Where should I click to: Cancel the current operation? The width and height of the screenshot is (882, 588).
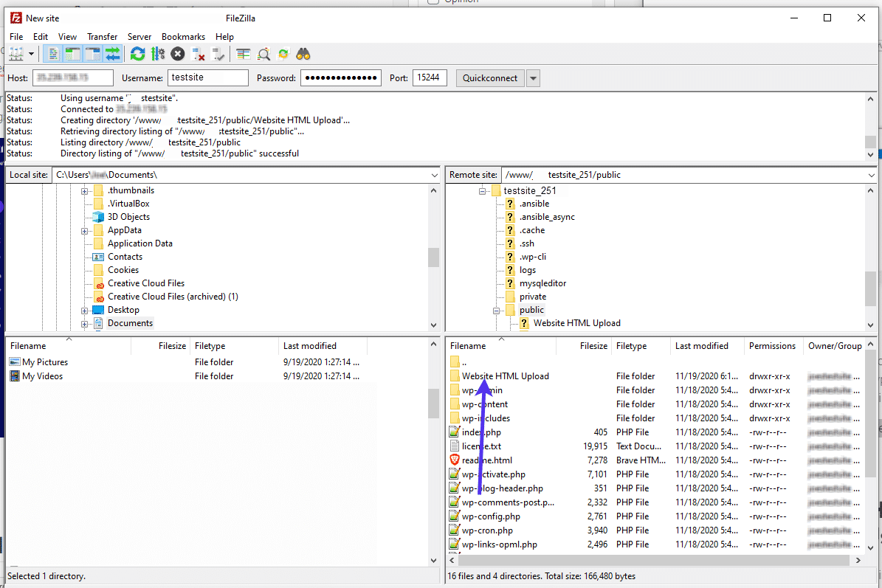(x=177, y=53)
